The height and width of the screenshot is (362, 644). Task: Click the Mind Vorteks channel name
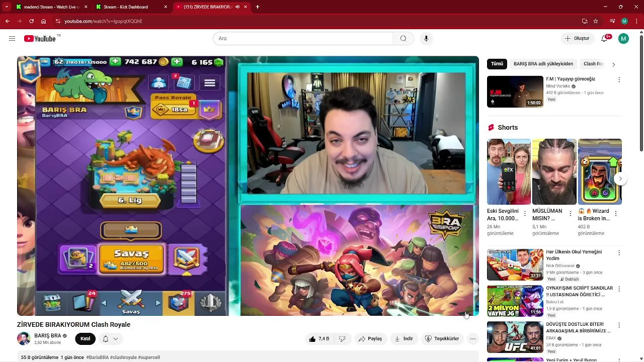point(558,86)
